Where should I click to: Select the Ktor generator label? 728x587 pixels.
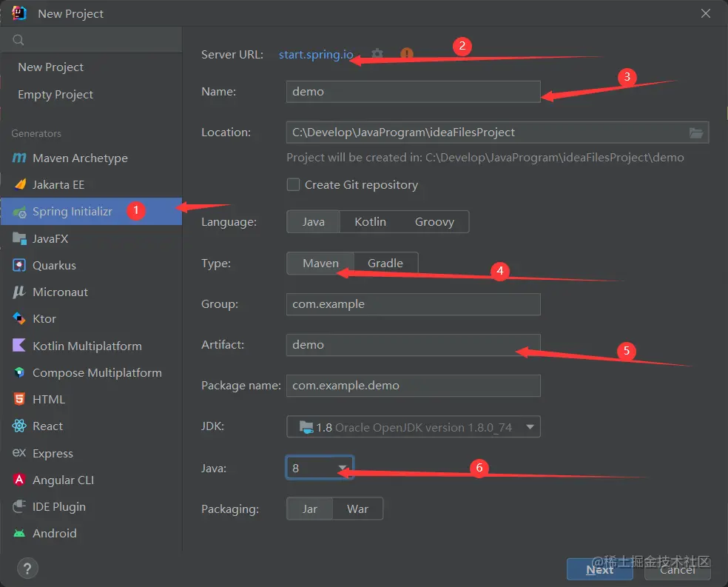pos(44,319)
